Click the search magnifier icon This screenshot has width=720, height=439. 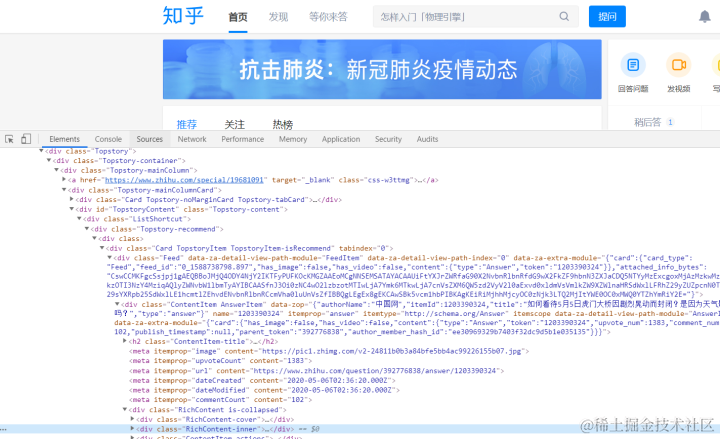point(564,17)
